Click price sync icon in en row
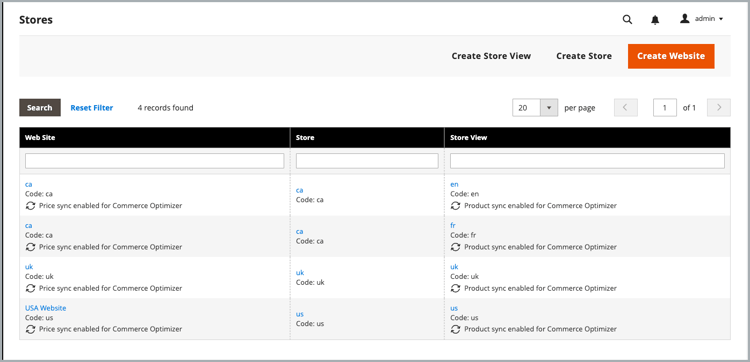This screenshot has height=362, width=750. pyautogui.click(x=30, y=206)
